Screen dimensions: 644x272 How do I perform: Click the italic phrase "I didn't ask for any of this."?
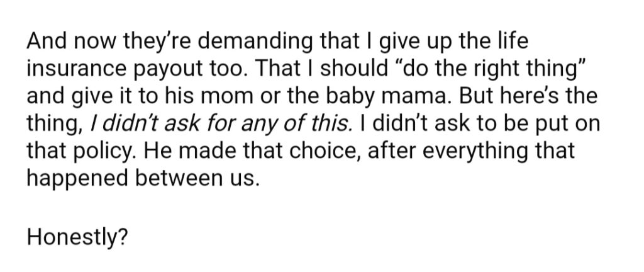[221, 123]
